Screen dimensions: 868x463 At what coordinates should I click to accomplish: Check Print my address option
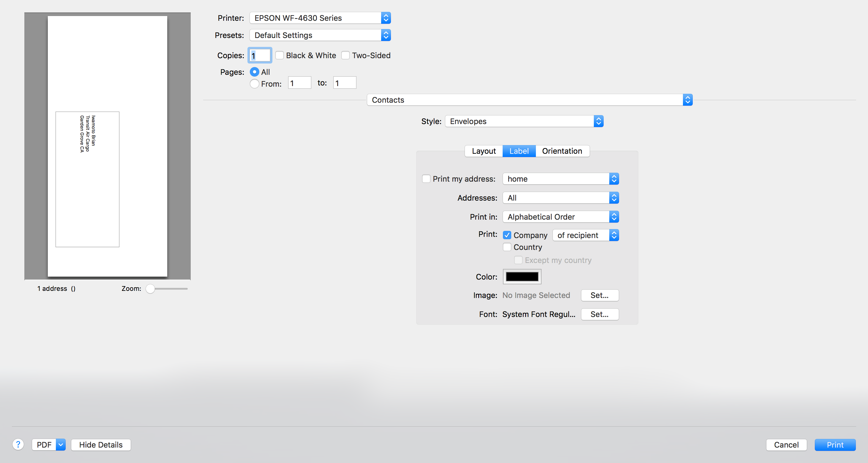(426, 179)
